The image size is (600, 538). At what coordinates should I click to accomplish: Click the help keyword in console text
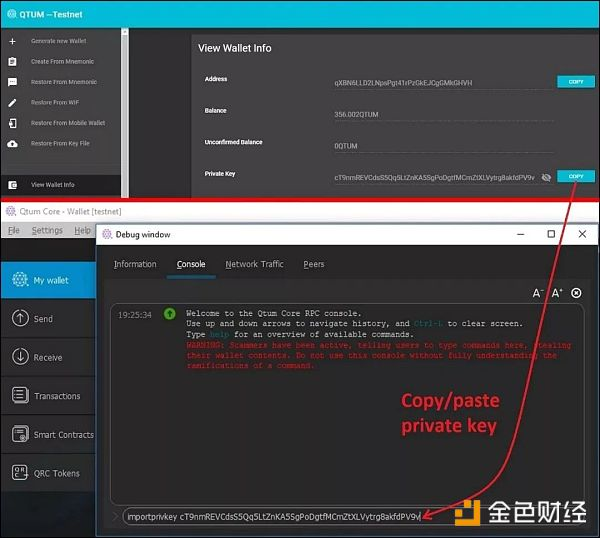tap(219, 334)
